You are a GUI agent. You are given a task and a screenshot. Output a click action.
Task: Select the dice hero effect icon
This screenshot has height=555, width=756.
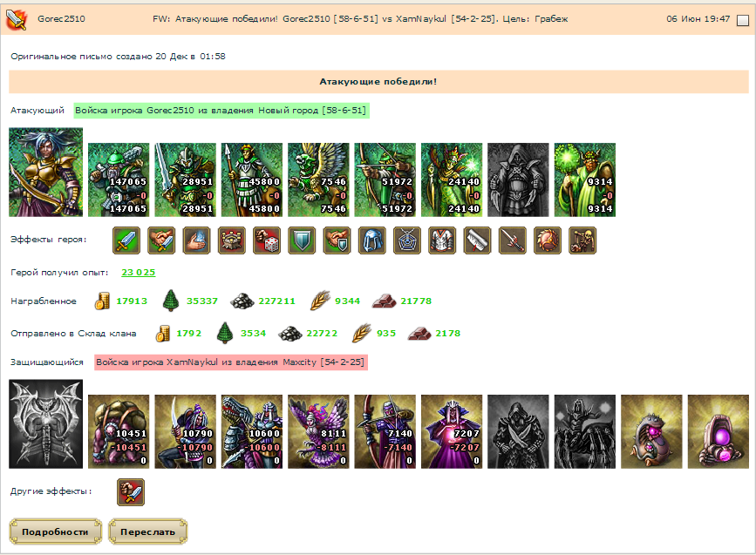[x=267, y=240]
